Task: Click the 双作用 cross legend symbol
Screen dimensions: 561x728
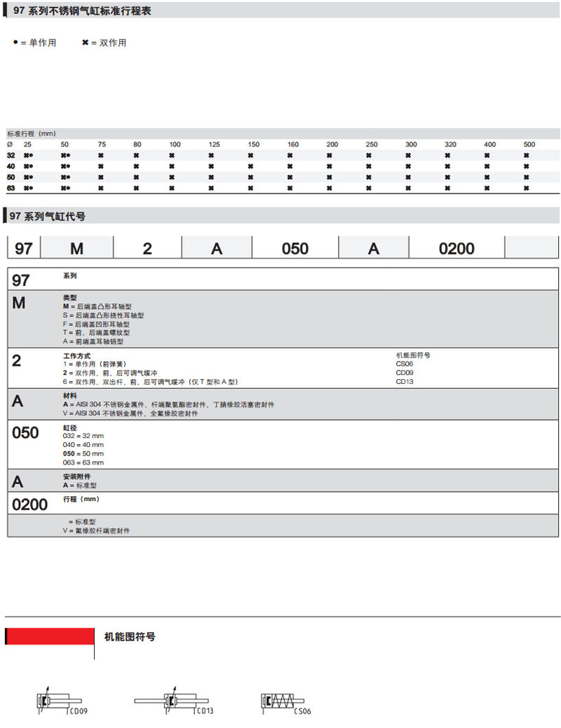Action: coord(86,43)
